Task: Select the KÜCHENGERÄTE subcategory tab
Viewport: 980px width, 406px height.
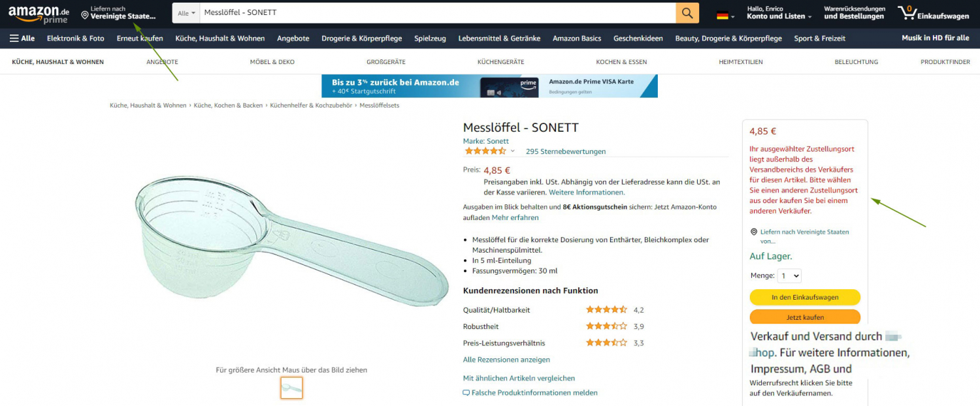Action: pos(498,62)
